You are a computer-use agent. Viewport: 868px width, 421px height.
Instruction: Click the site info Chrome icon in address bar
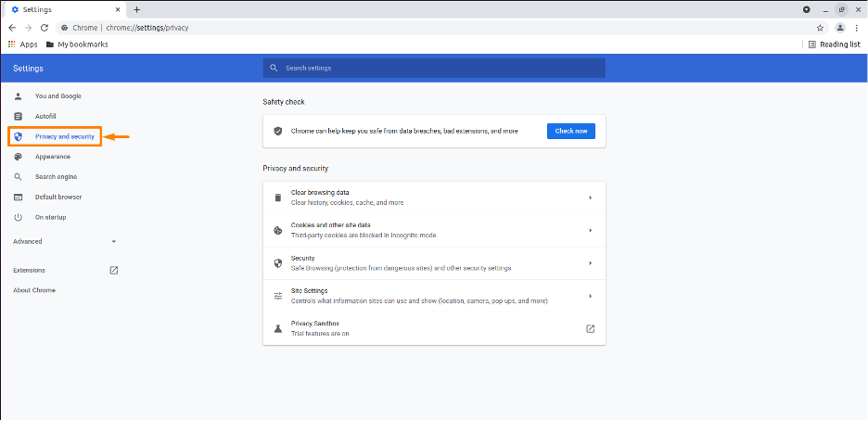point(65,28)
